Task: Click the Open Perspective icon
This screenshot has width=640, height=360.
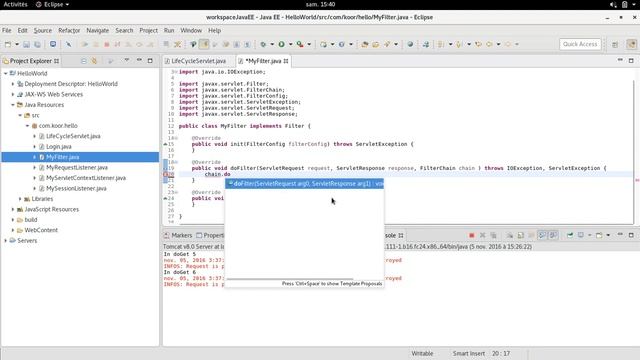Action: (615, 44)
